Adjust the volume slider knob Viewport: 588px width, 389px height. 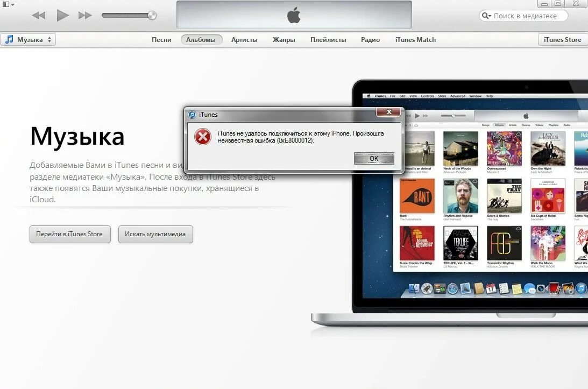tap(152, 16)
